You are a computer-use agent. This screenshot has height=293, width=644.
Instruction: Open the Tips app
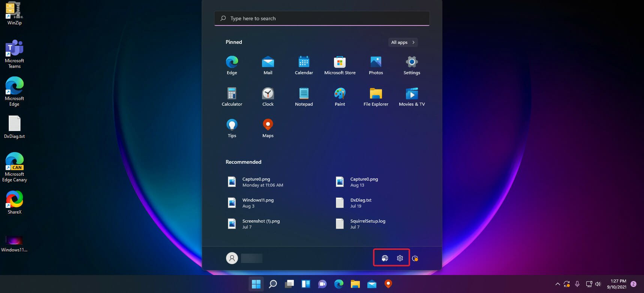pos(232,128)
